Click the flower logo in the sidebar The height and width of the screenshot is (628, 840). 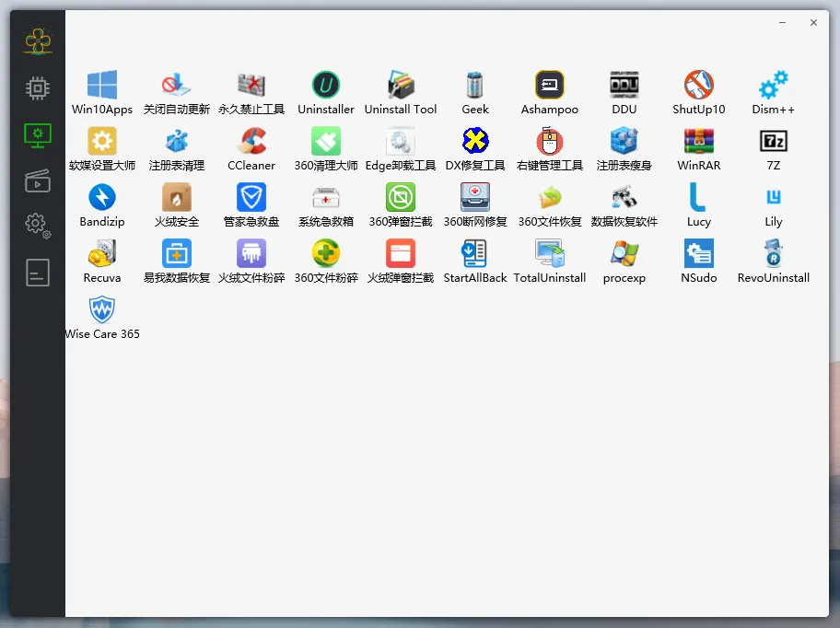[x=38, y=41]
